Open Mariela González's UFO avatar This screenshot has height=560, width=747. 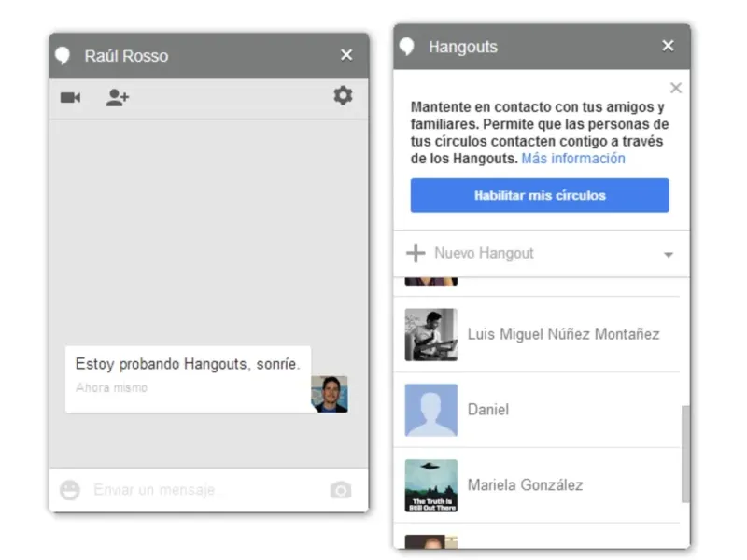[431, 485]
